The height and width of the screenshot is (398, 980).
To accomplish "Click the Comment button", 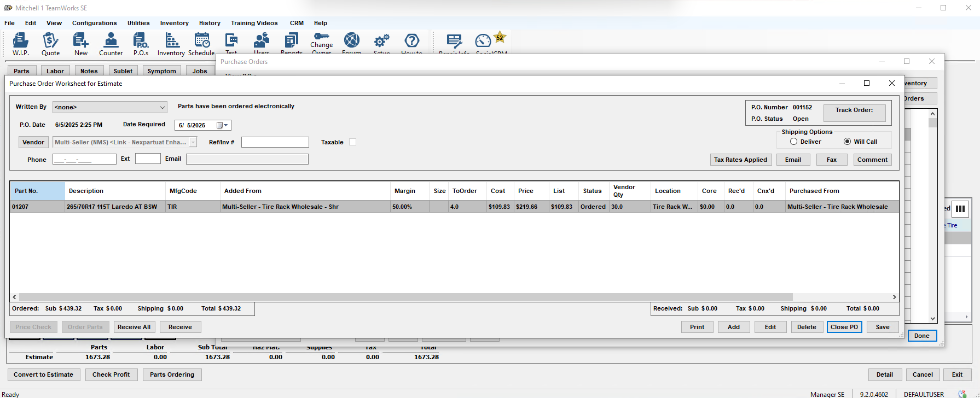I will point(872,160).
